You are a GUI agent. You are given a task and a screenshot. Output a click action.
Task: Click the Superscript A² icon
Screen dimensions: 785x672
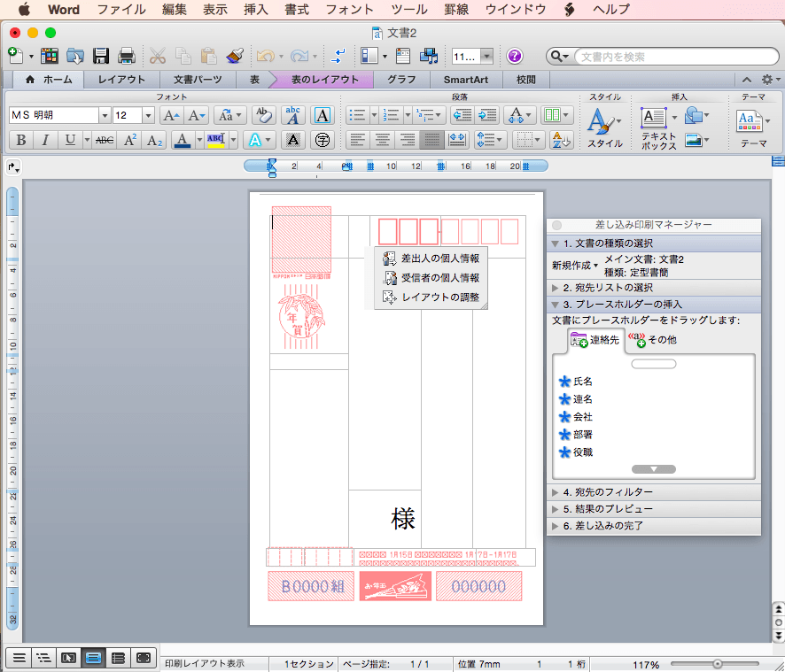click(130, 140)
